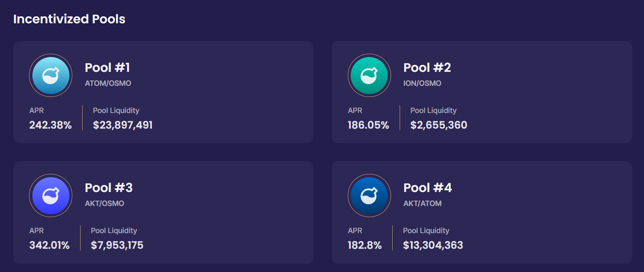Click the purple flask icon of Pool #3
Viewport: 644px width, 272px height.
(50, 196)
